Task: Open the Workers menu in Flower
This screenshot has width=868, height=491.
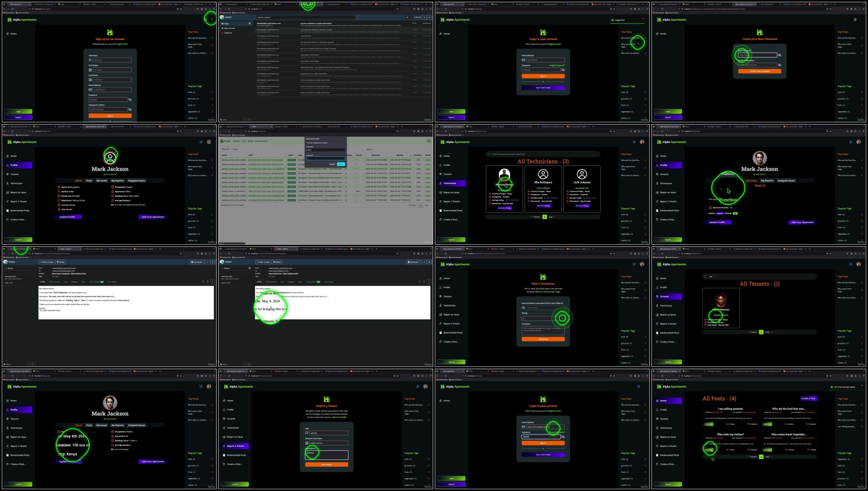Action: pos(237,141)
